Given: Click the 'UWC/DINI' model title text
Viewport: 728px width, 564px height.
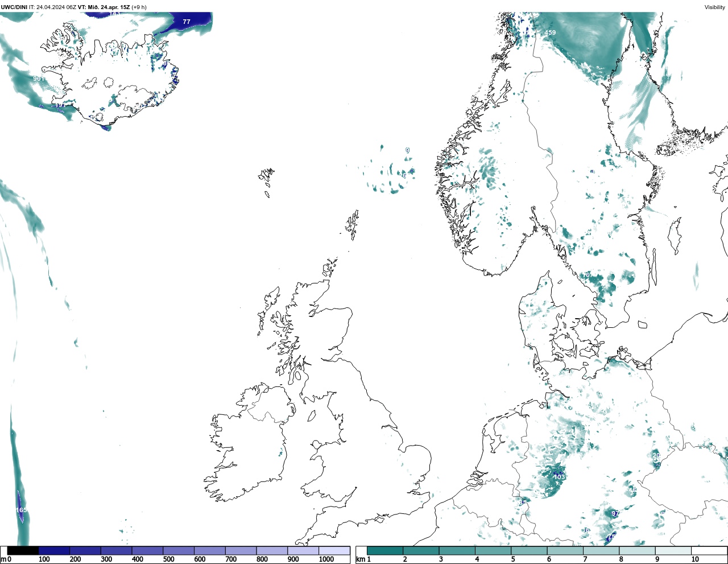Looking at the screenshot, I should [14, 7].
